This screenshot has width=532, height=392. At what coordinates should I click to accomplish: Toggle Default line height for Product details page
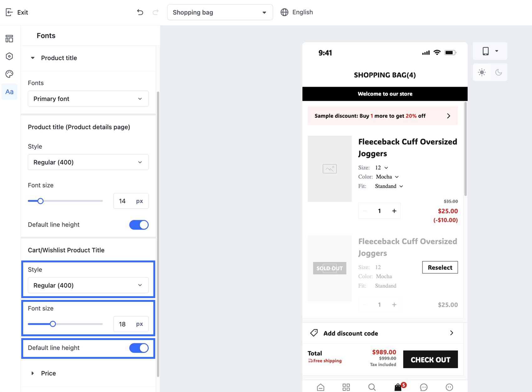click(x=139, y=225)
